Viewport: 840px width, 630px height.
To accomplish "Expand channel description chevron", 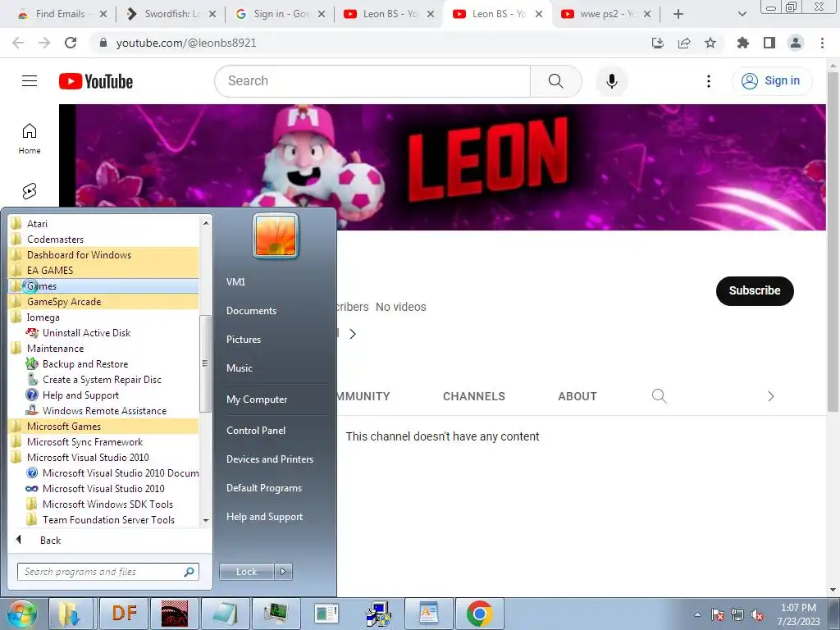I will click(353, 334).
